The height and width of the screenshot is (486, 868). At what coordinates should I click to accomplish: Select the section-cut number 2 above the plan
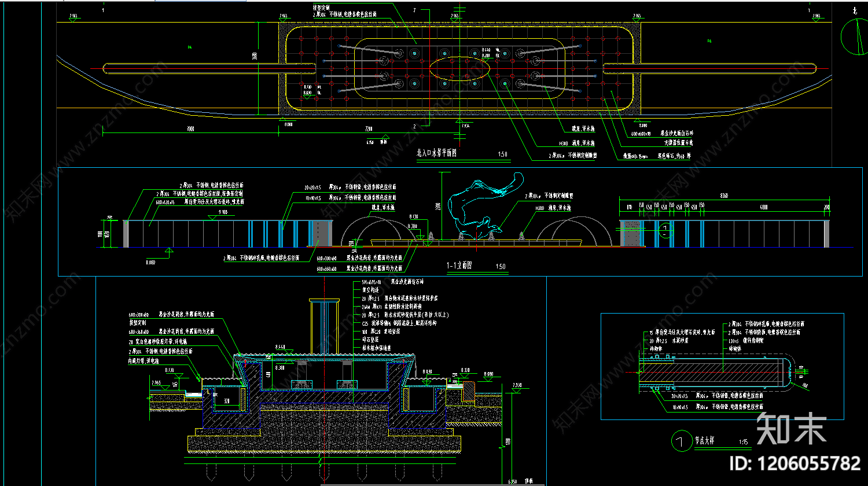[x=415, y=11]
